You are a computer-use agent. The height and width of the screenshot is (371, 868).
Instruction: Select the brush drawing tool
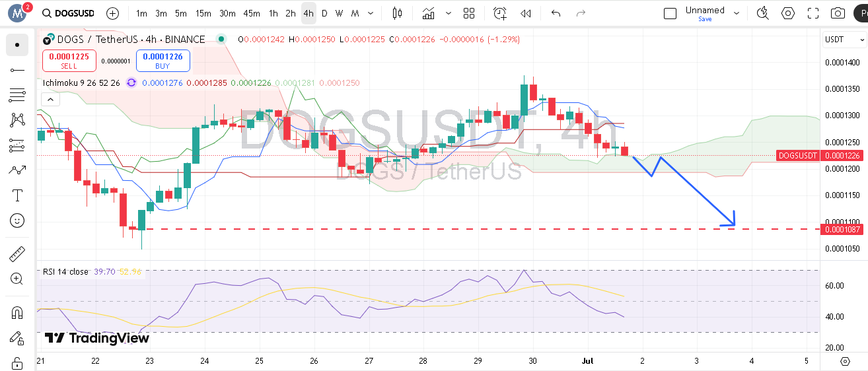pyautogui.click(x=17, y=170)
